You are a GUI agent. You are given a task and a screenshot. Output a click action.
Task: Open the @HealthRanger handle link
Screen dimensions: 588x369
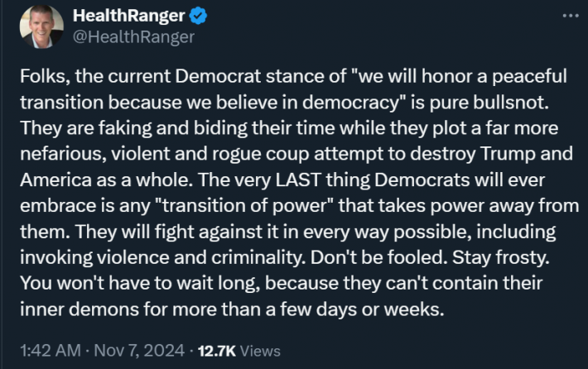tap(133, 36)
